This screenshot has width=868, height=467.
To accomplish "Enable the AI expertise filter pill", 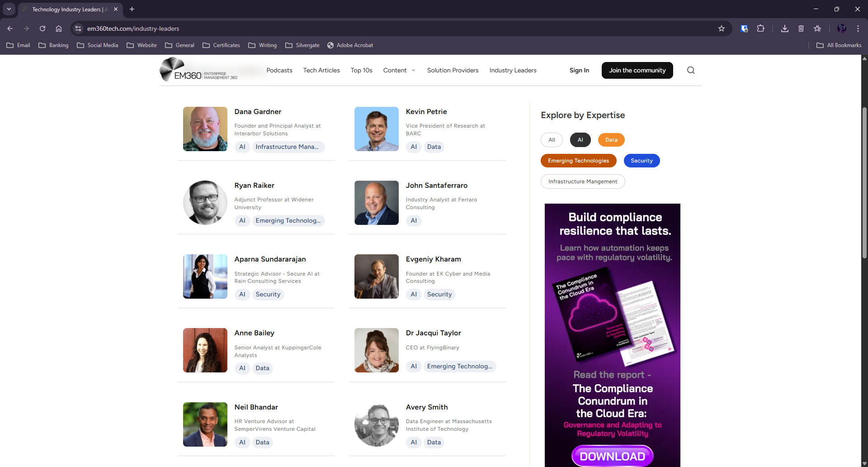I will tap(580, 139).
